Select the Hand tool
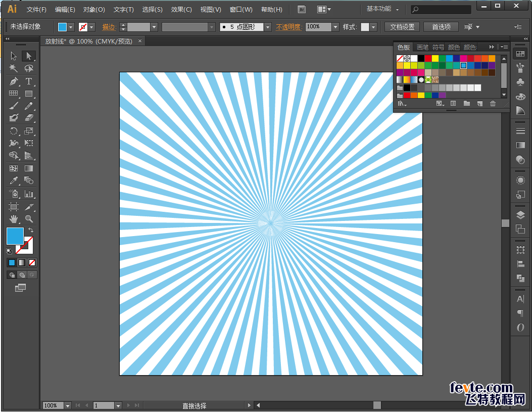Screen dimensions: 532x412 pos(14,219)
